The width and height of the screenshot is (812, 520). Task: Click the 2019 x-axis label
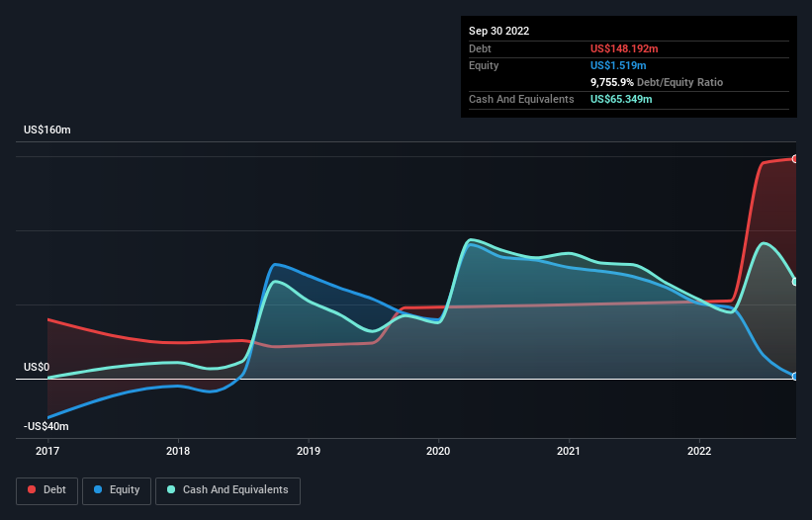[x=309, y=451]
